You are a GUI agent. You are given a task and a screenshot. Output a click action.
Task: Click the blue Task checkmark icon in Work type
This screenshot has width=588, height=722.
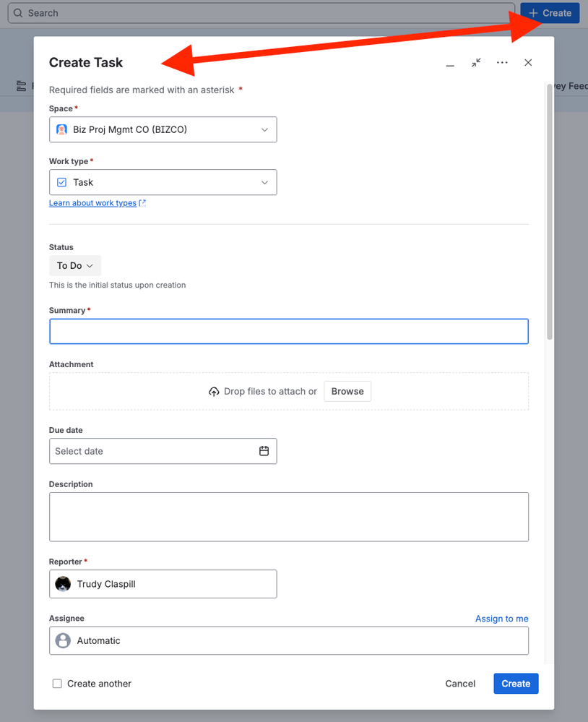(x=61, y=182)
